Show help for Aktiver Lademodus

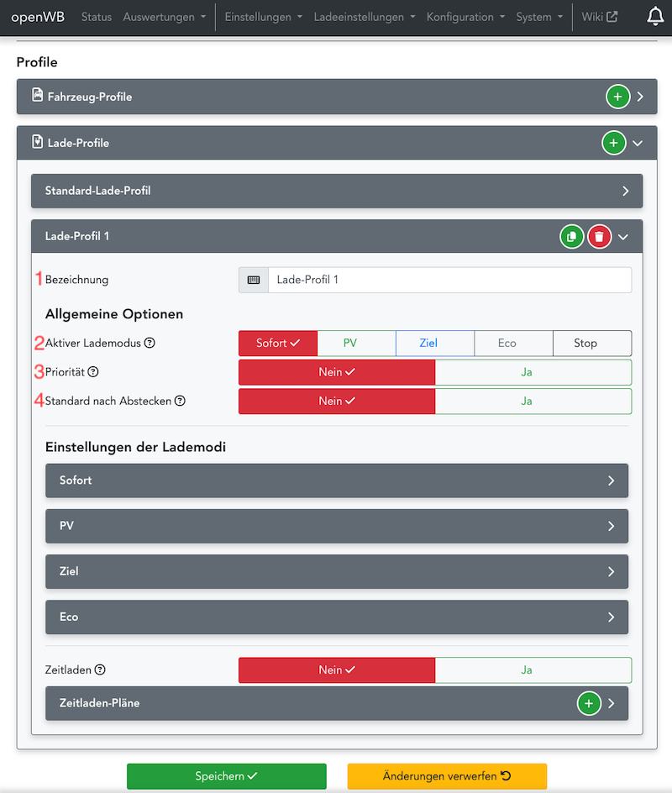click(150, 343)
